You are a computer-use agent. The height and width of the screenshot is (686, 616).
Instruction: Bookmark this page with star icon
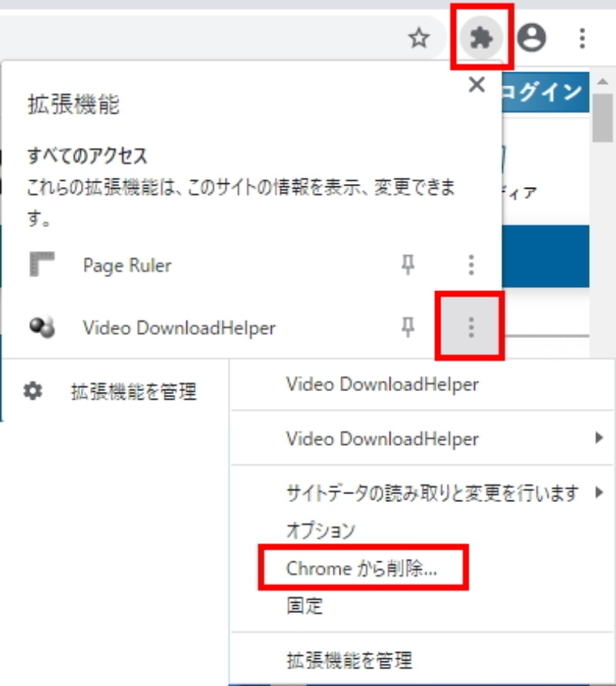[418, 38]
